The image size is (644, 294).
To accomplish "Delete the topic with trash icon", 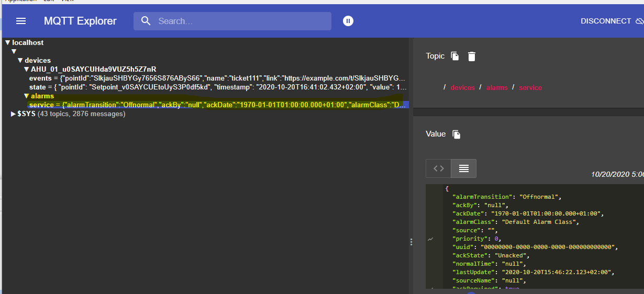I will click(x=472, y=56).
